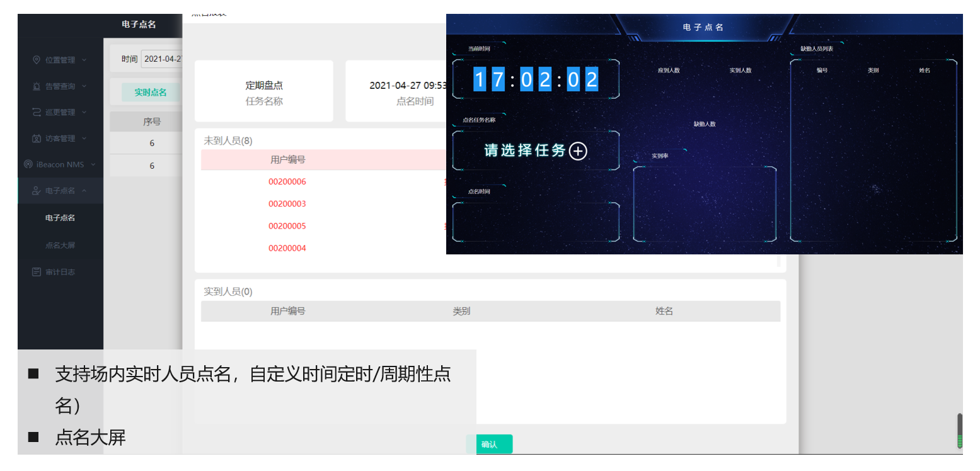Click the 实时点名 button
Viewport: 980px width, 471px height.
(x=150, y=93)
